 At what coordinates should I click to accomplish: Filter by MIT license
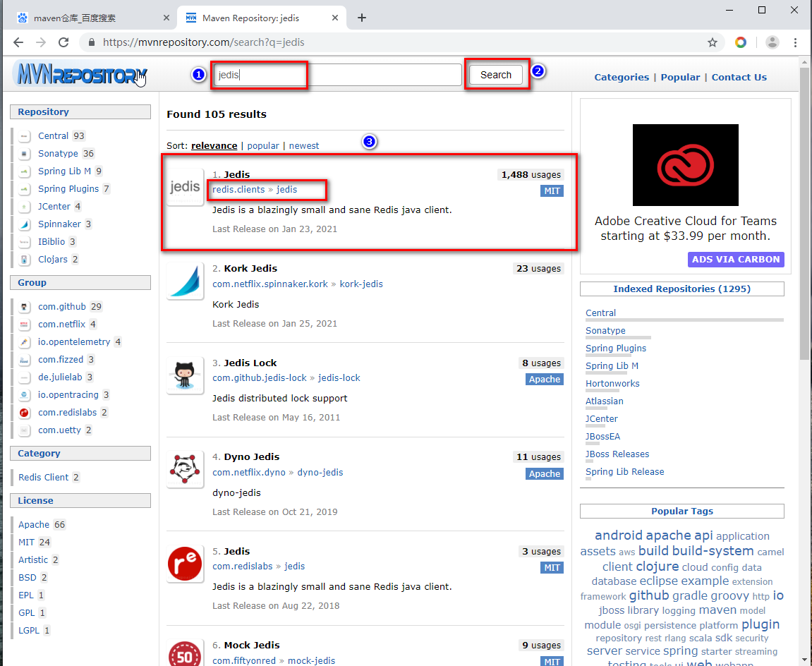pyautogui.click(x=27, y=542)
